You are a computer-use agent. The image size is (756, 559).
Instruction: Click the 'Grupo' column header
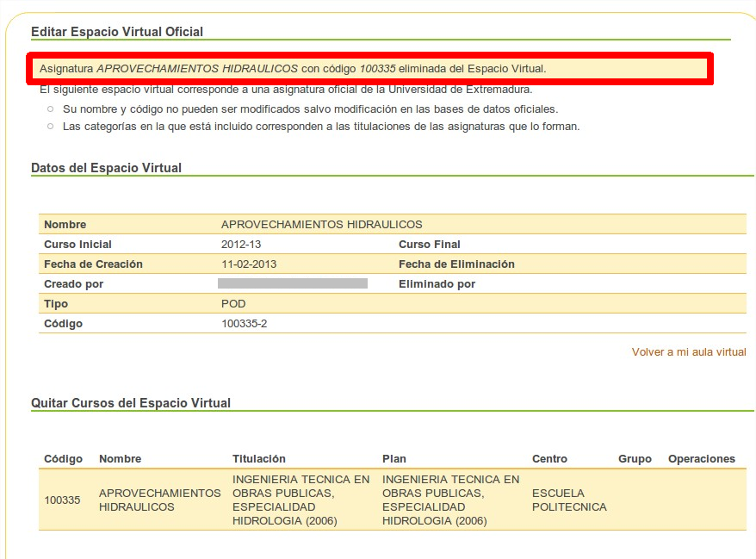(635, 459)
